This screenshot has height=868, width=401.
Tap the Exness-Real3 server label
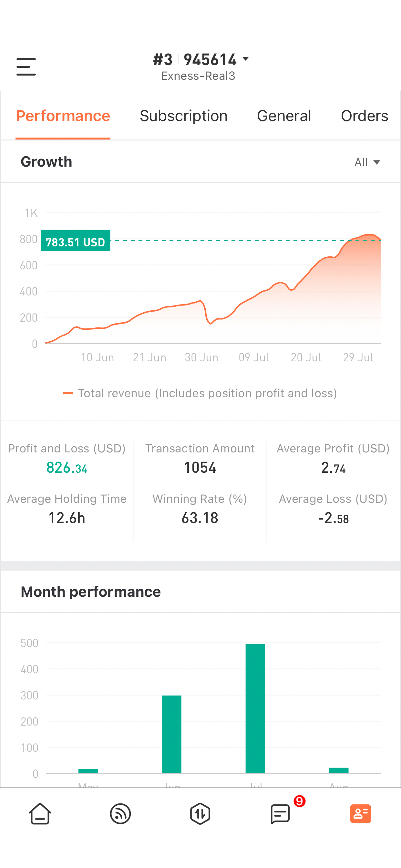(x=198, y=76)
